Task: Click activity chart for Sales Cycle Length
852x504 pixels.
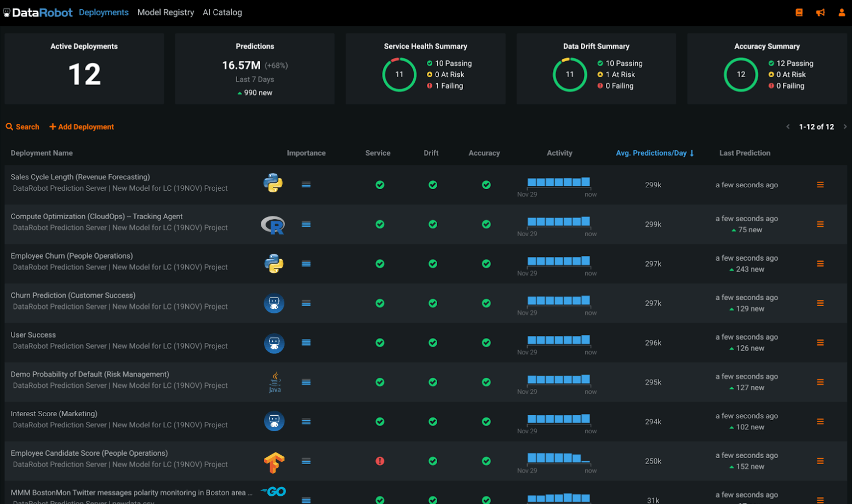Action: [x=558, y=185]
